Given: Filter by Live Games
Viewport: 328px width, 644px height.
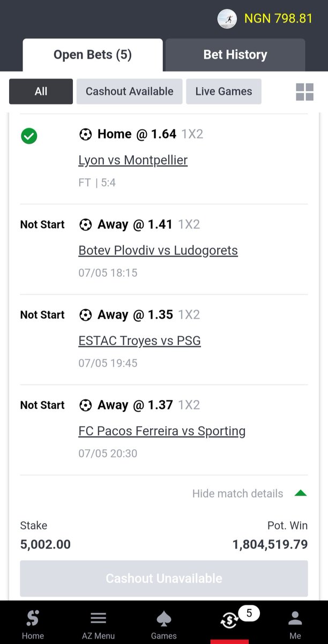Looking at the screenshot, I should (223, 91).
